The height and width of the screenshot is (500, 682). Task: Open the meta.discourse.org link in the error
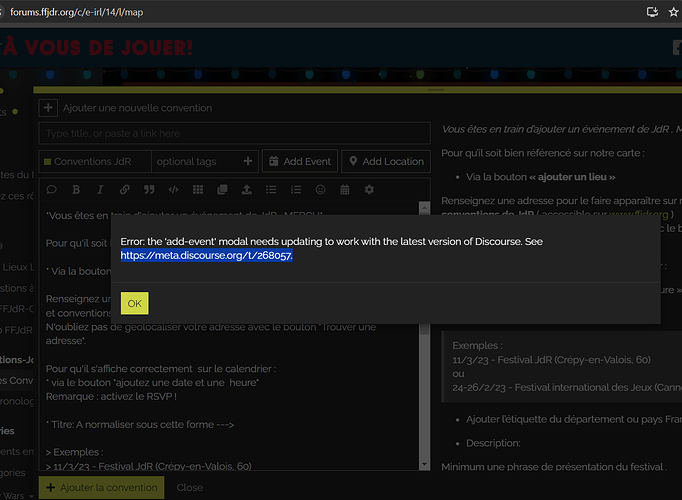pyautogui.click(x=206, y=255)
